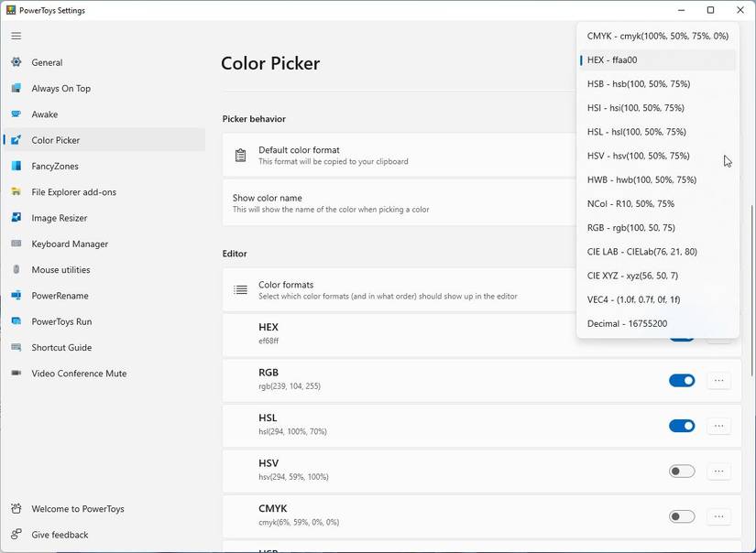Turn on the CMYK format toggle
Image resolution: width=756 pixels, height=553 pixels.
[x=682, y=516]
